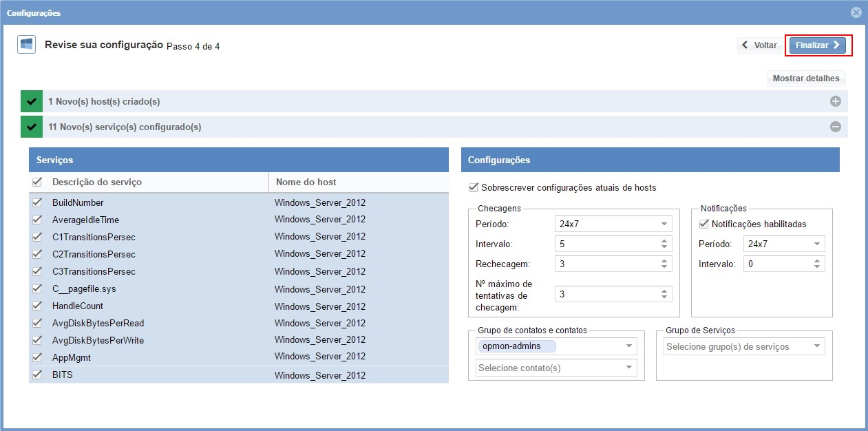The image size is (868, 431).
Task: Click the Finalizar button
Action: (x=818, y=45)
